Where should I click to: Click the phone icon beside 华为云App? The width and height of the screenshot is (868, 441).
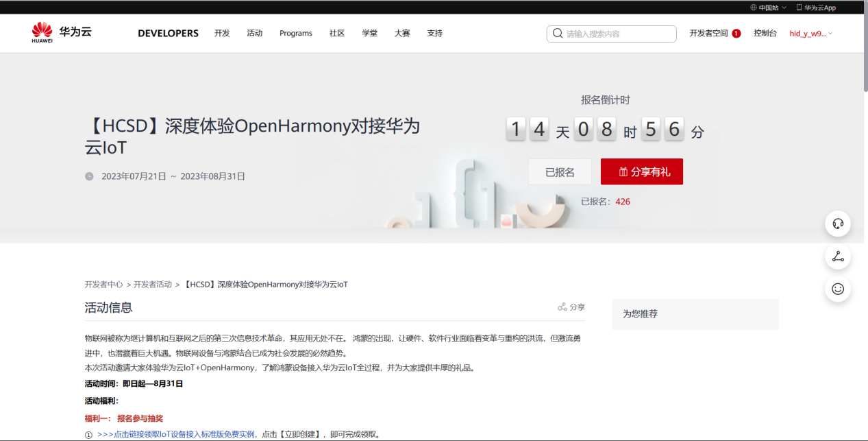click(x=799, y=8)
